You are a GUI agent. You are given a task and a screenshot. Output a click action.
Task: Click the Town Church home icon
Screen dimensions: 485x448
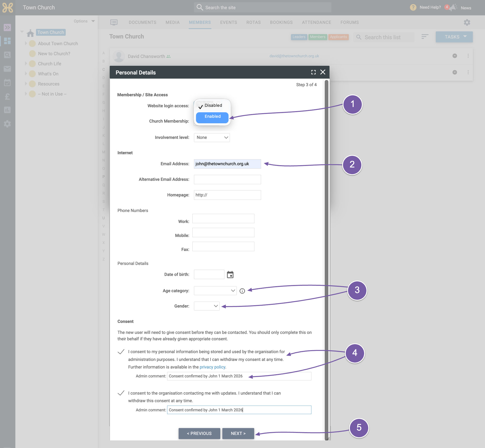(30, 33)
